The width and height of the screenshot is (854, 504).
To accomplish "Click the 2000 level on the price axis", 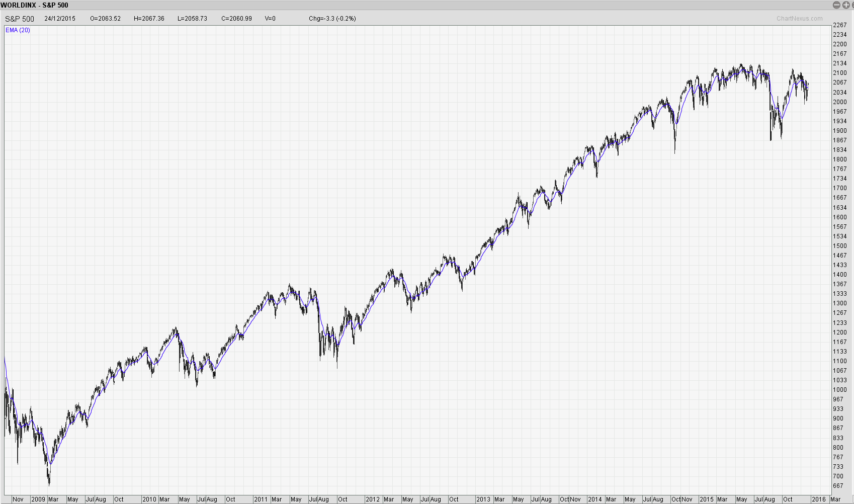I will pos(839,102).
